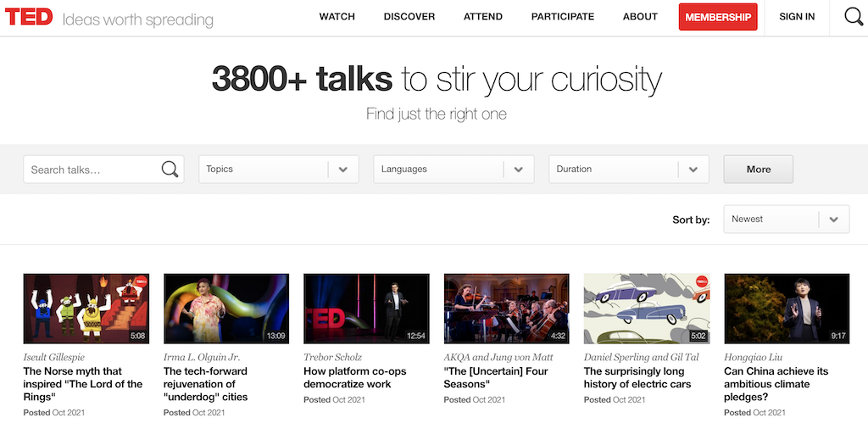Click the "3800+ talks" heading
The image size is (868, 423).
pos(303,79)
